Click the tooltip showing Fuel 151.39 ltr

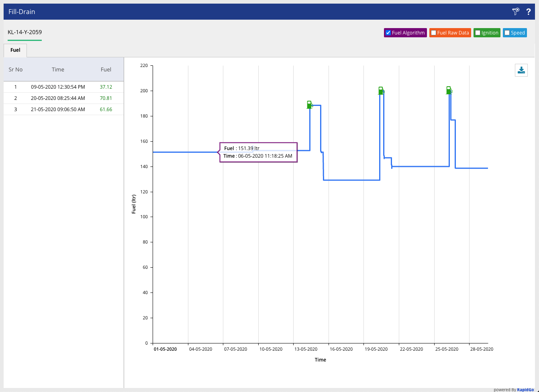click(x=258, y=152)
